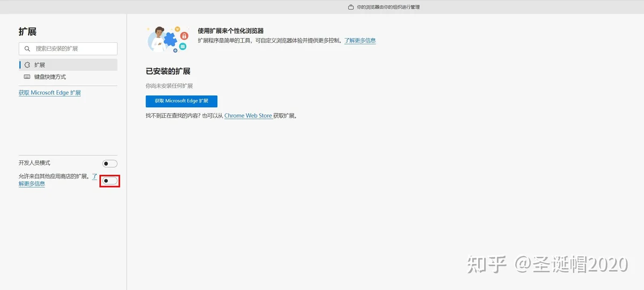Open 键盘快捷方式 sidebar item

click(x=68, y=77)
